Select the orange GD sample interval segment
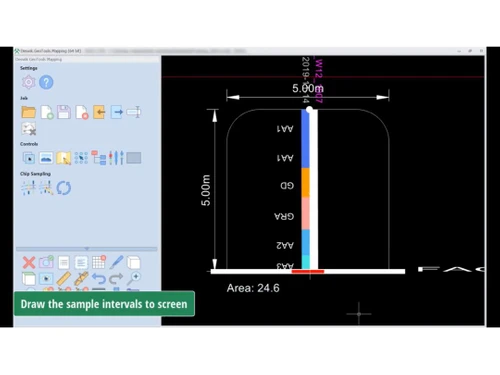This screenshot has height=375, width=500. (305, 183)
